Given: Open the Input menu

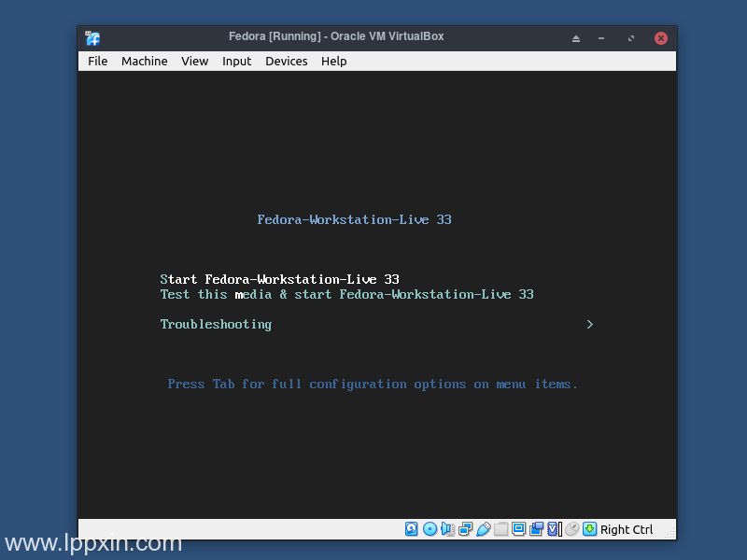Looking at the screenshot, I should click(237, 62).
